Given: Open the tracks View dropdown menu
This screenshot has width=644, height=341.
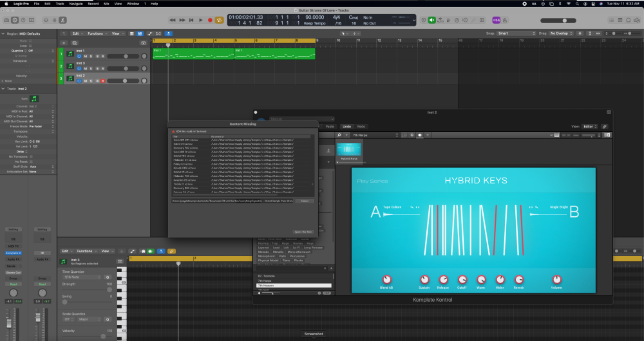Looking at the screenshot, I should point(117,33).
